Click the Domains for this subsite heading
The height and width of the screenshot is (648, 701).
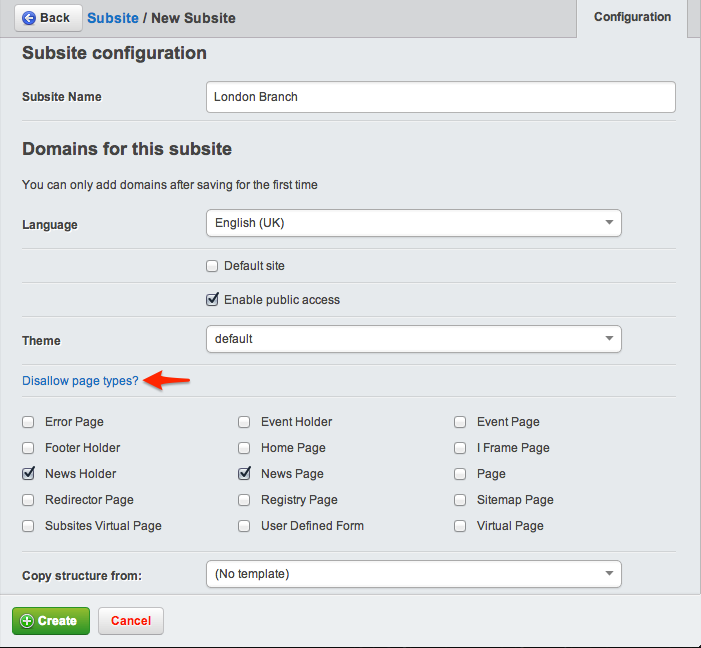(127, 148)
